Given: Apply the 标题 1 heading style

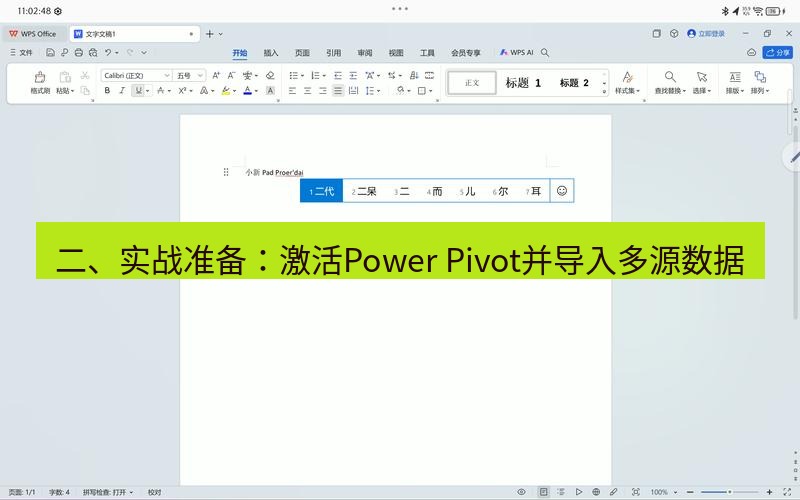Looking at the screenshot, I should (523, 83).
